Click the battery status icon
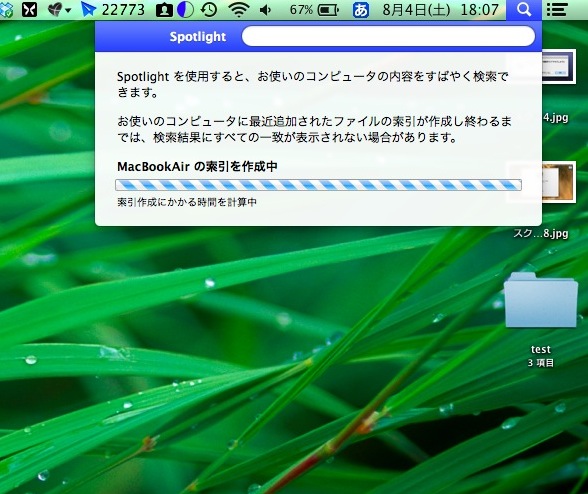The image size is (588, 494). tap(328, 10)
